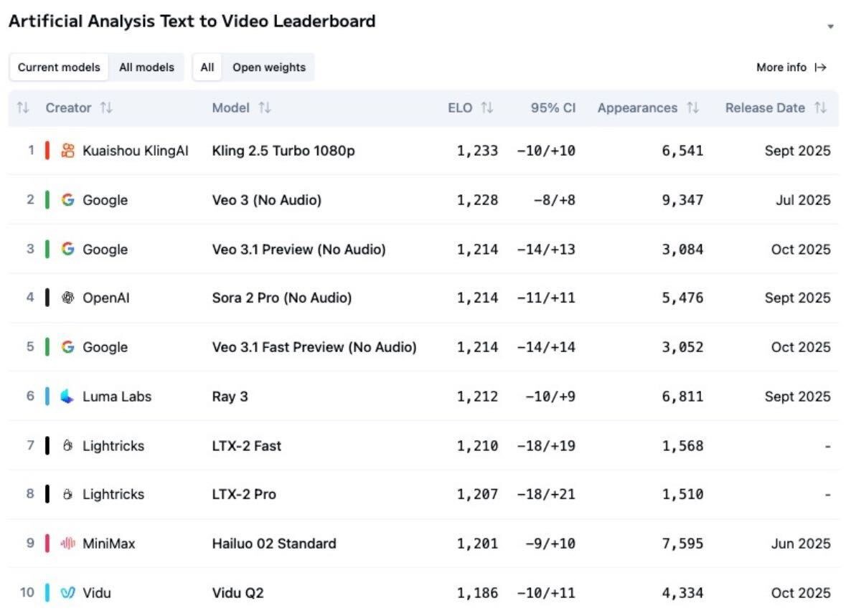Click the Appearances column header label
Viewport: 846px width, 616px height.
(637, 108)
